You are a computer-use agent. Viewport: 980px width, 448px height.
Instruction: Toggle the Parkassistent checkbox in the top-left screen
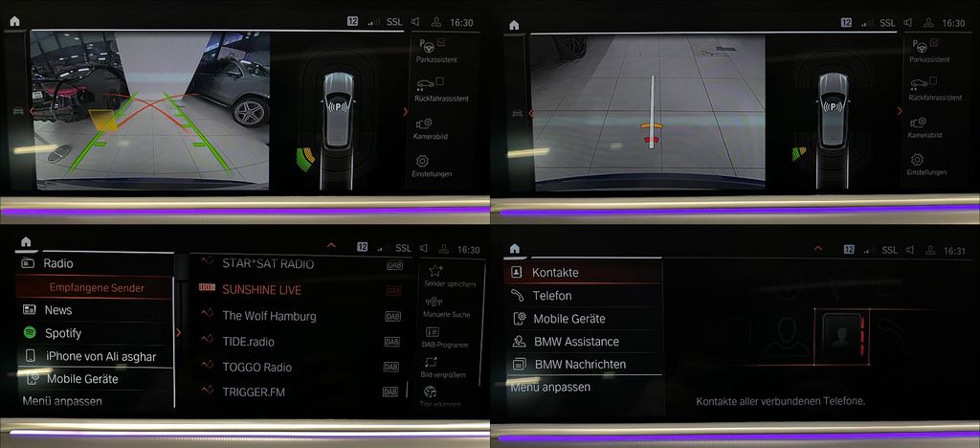point(441,41)
